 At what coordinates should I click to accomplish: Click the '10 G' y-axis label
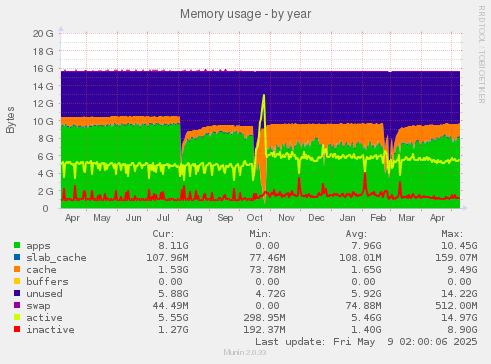43,121
